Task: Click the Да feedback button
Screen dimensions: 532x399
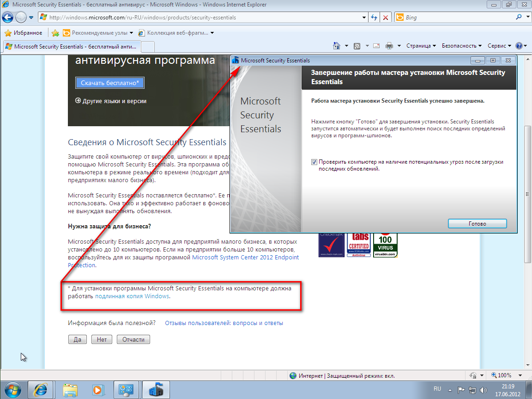Action: tap(78, 339)
